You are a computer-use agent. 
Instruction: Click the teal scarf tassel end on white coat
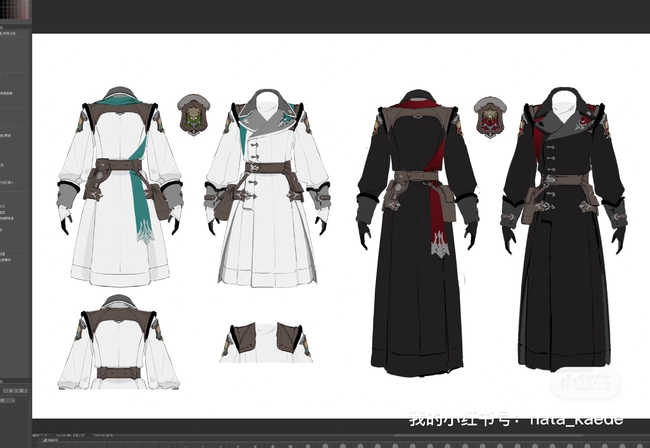tap(145, 231)
